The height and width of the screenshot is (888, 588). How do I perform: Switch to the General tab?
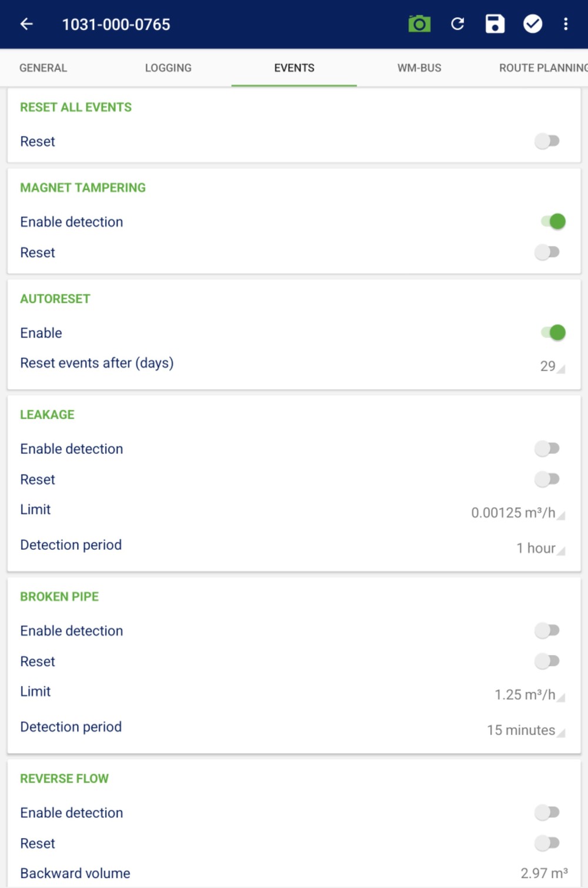(x=43, y=68)
